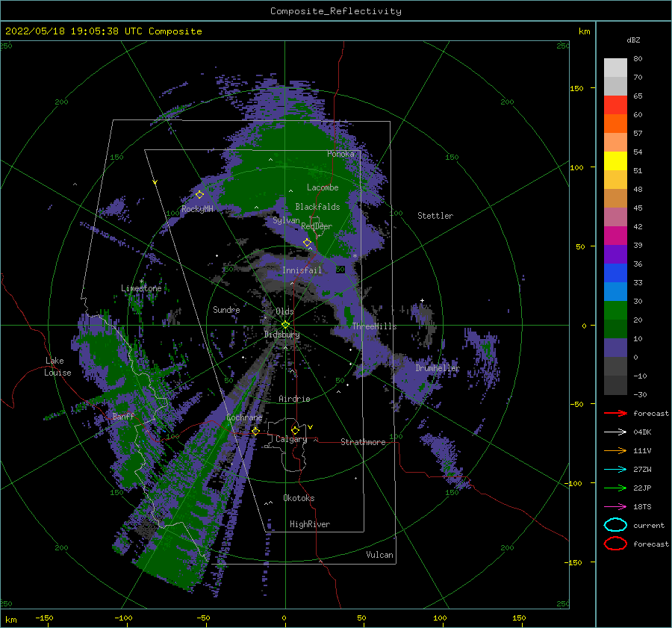
Task: Click the Lacombe city label
Action: pos(323,187)
